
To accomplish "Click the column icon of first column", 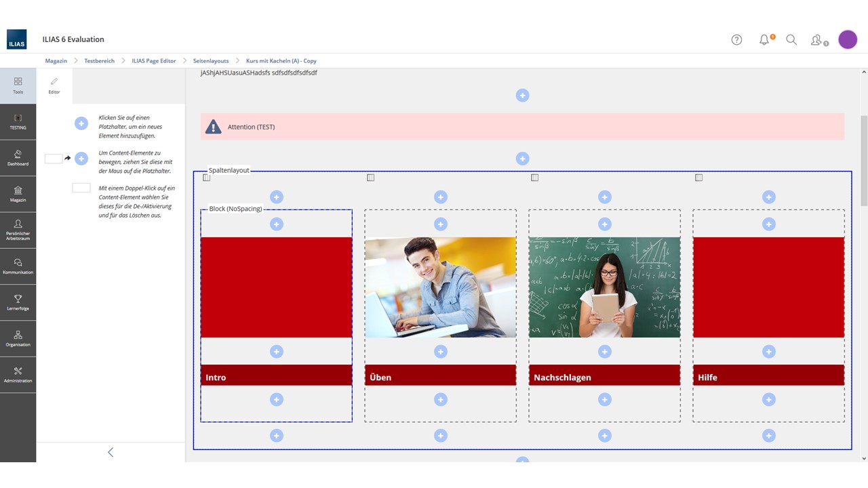I will tap(207, 178).
